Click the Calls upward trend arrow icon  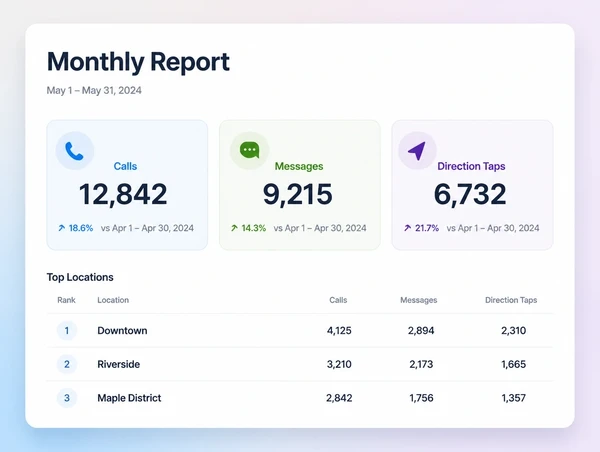tap(62, 228)
